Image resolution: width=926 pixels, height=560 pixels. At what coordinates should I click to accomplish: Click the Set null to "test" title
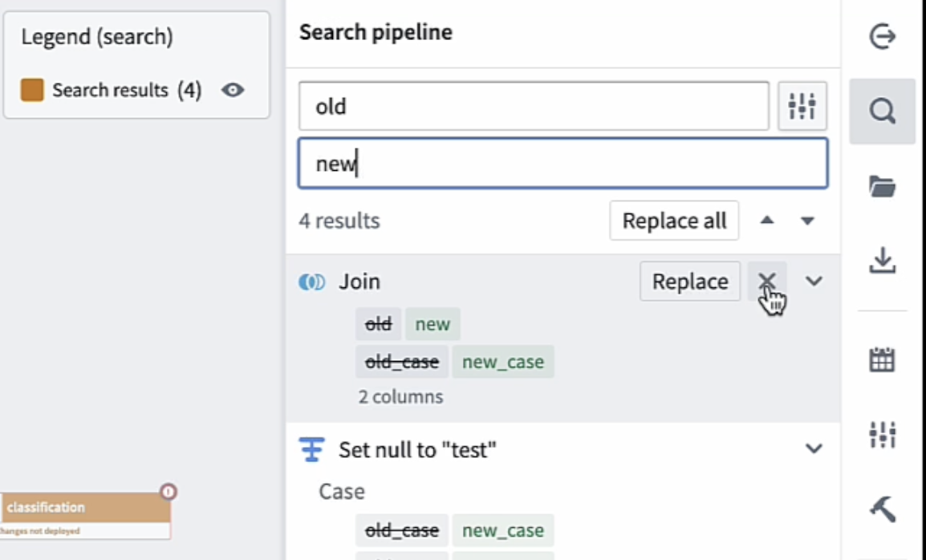(x=417, y=450)
